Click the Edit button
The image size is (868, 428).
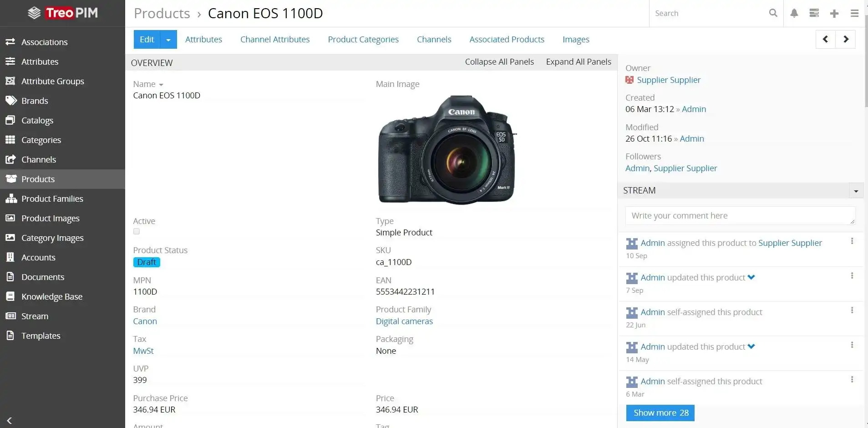coord(147,40)
